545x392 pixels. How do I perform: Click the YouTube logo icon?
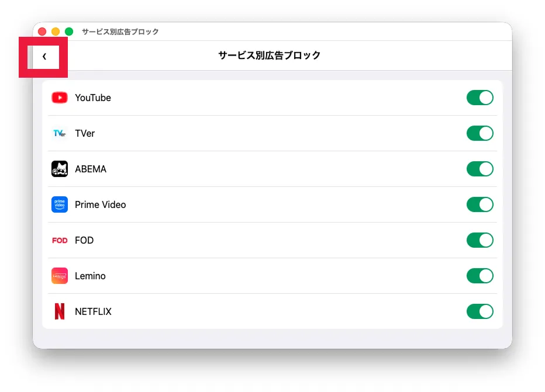tap(60, 98)
